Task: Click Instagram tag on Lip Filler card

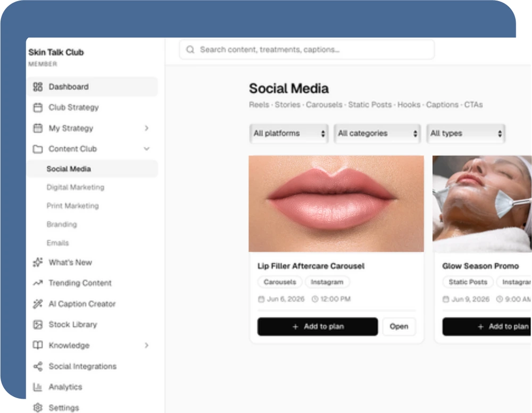Action: click(327, 282)
